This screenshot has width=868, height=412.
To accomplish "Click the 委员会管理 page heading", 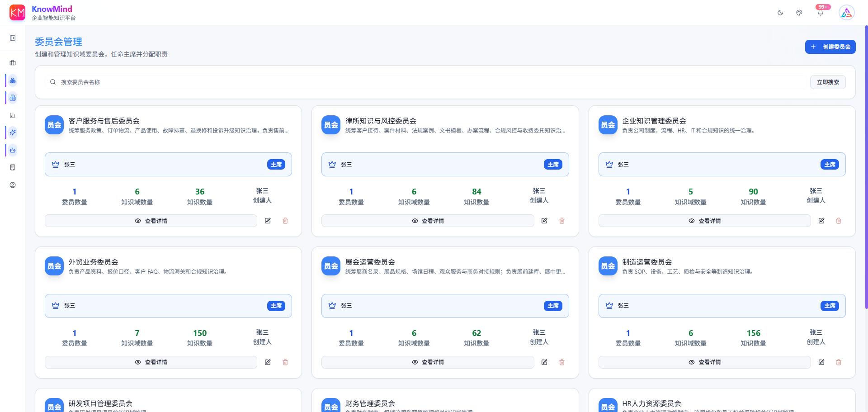I will pos(58,42).
